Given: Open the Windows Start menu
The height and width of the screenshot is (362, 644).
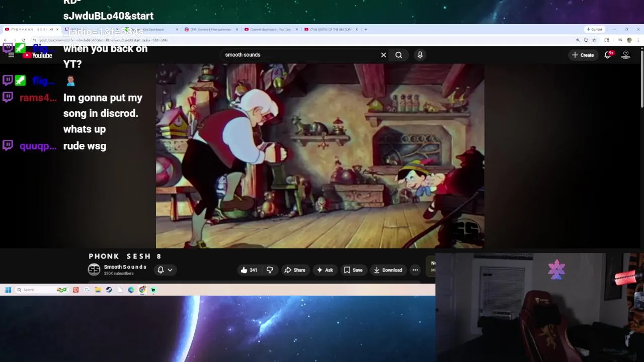Looking at the screenshot, I should click(x=8, y=290).
